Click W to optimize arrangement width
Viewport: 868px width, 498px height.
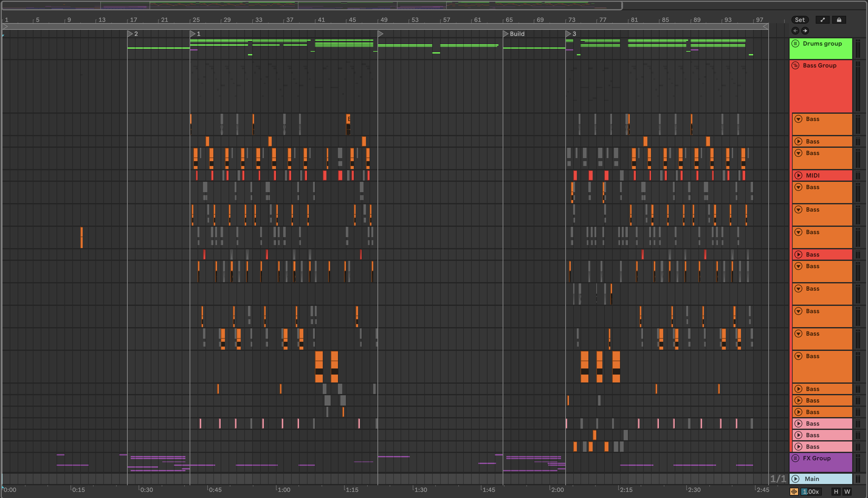coord(847,492)
